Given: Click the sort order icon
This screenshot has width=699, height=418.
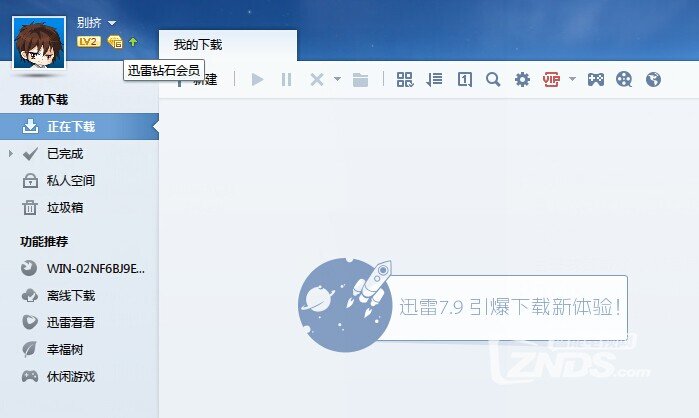Looking at the screenshot, I should pos(434,80).
